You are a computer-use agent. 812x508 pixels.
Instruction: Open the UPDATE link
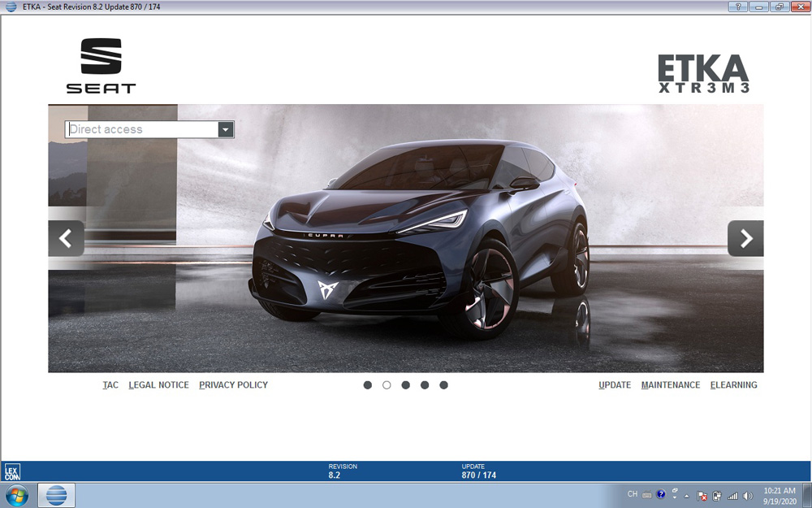615,385
